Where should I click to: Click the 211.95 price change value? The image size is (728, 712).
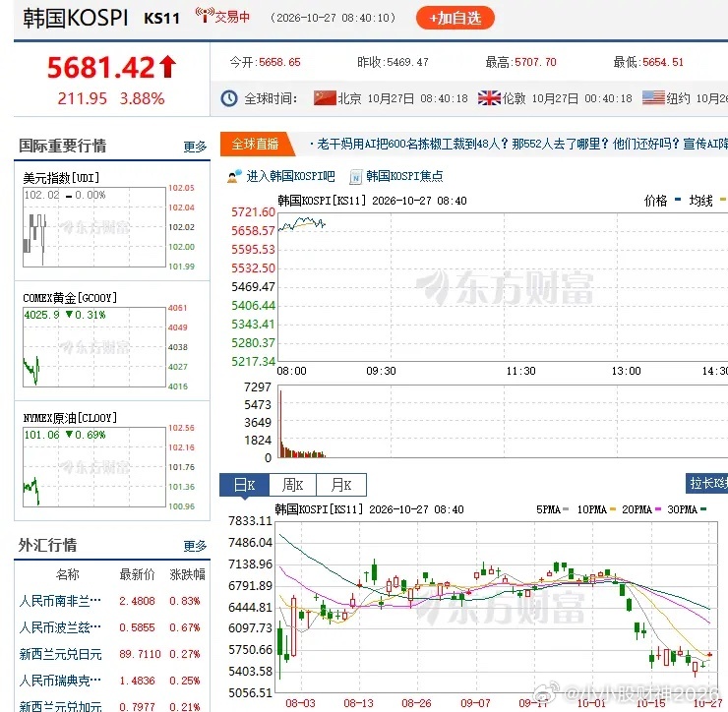tap(83, 98)
